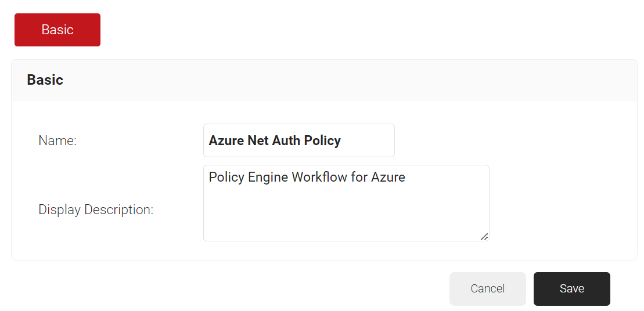The height and width of the screenshot is (311, 644).
Task: Grab the textarea resize handle
Action: 484,236
